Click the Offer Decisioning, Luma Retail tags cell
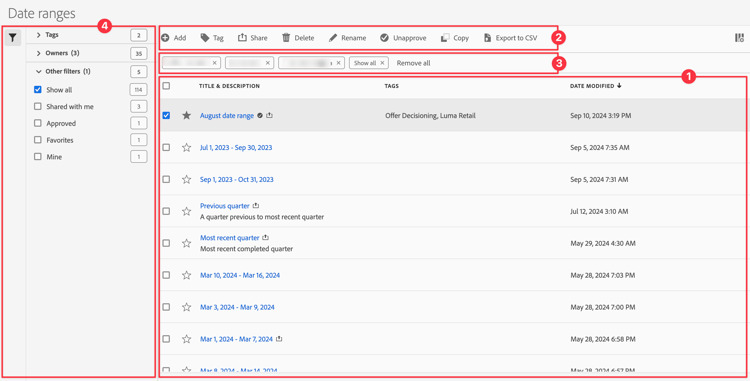Viewport: 750px width, 381px height. pos(430,116)
